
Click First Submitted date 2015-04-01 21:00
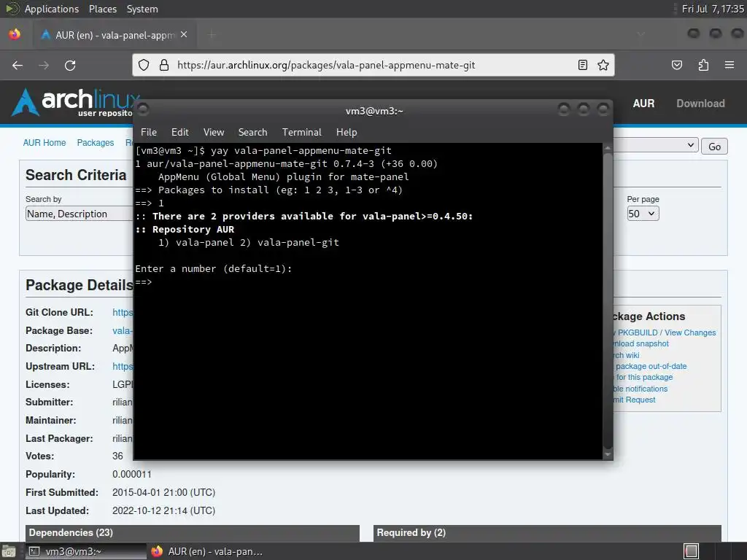point(163,492)
